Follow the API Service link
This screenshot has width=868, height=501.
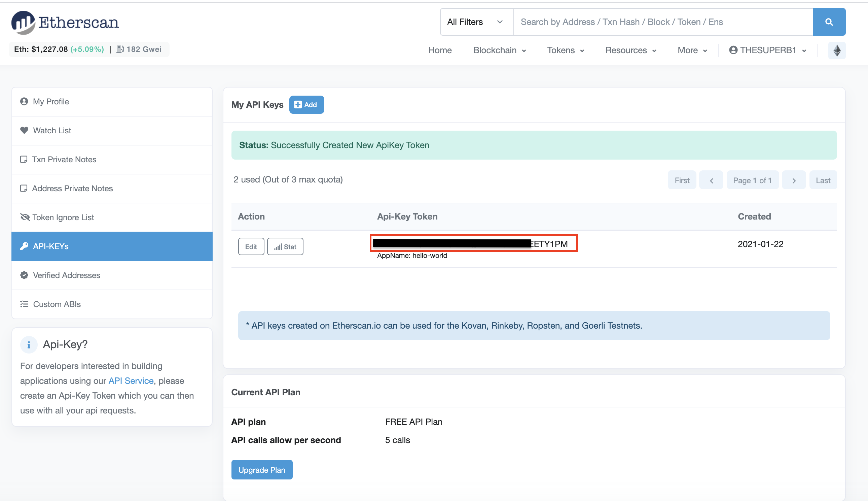tap(131, 380)
